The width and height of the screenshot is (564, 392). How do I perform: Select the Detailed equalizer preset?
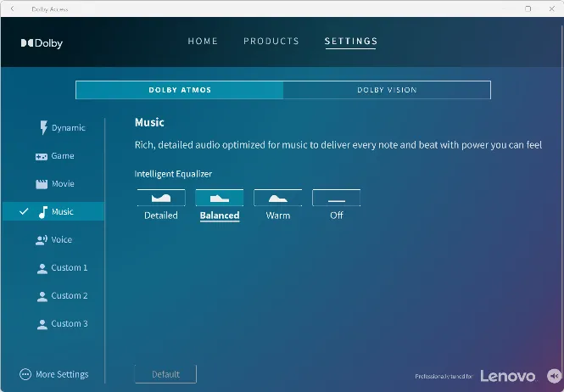point(160,198)
